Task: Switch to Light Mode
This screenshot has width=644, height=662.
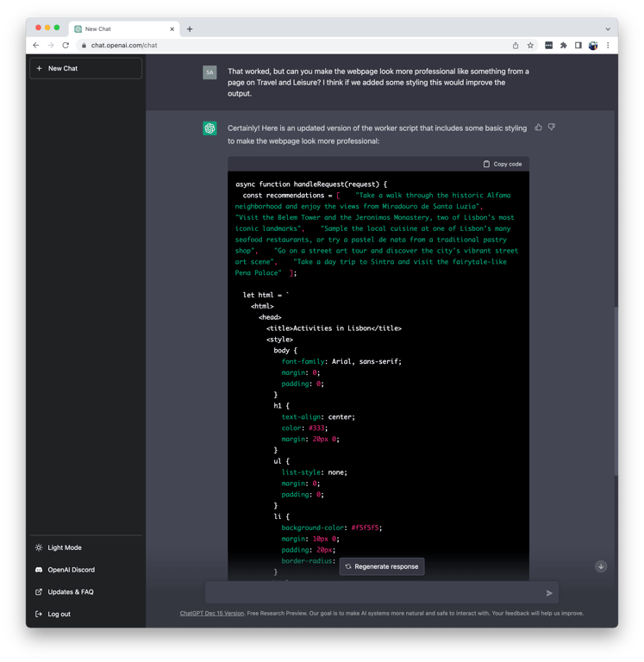Action: 85,547
